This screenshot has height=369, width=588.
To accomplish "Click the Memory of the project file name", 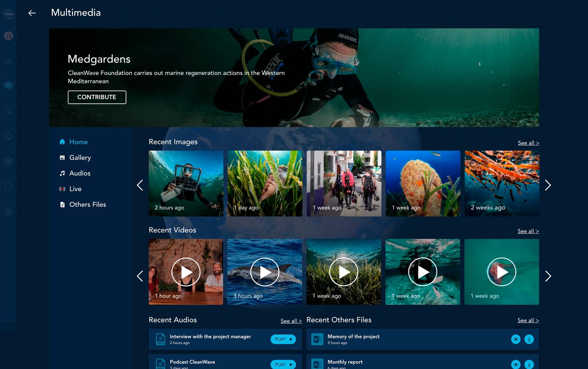I will tap(354, 337).
